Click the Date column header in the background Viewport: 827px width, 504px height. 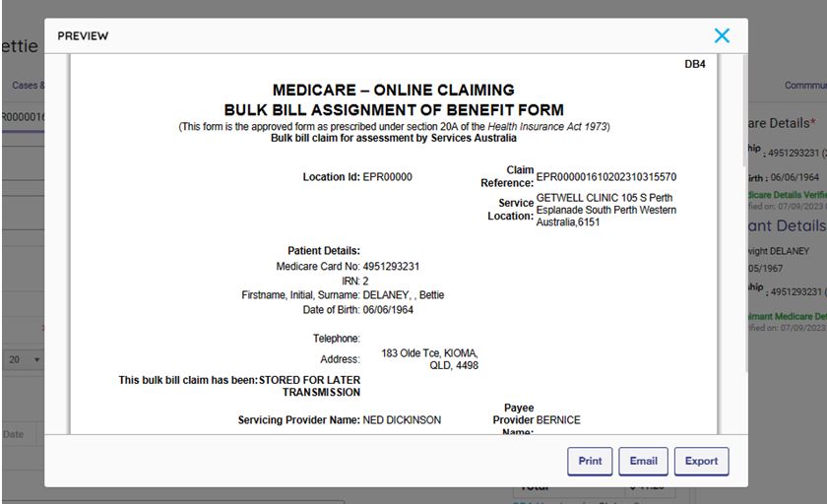(13, 434)
